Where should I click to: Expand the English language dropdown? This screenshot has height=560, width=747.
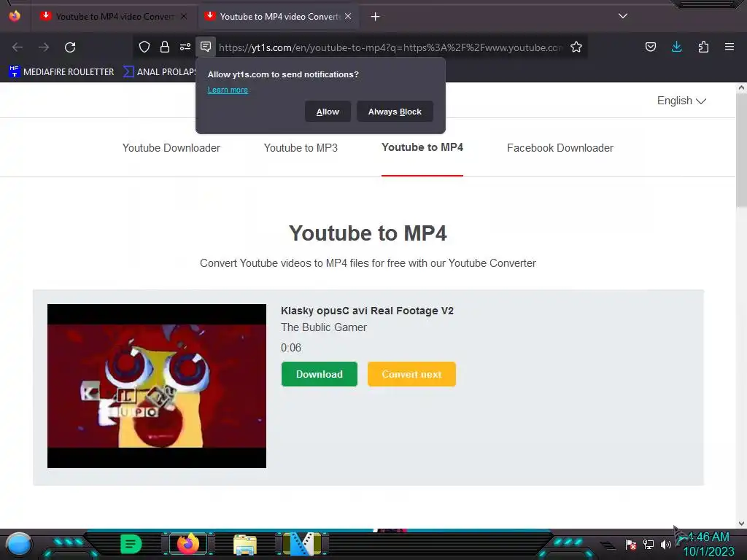681,101
